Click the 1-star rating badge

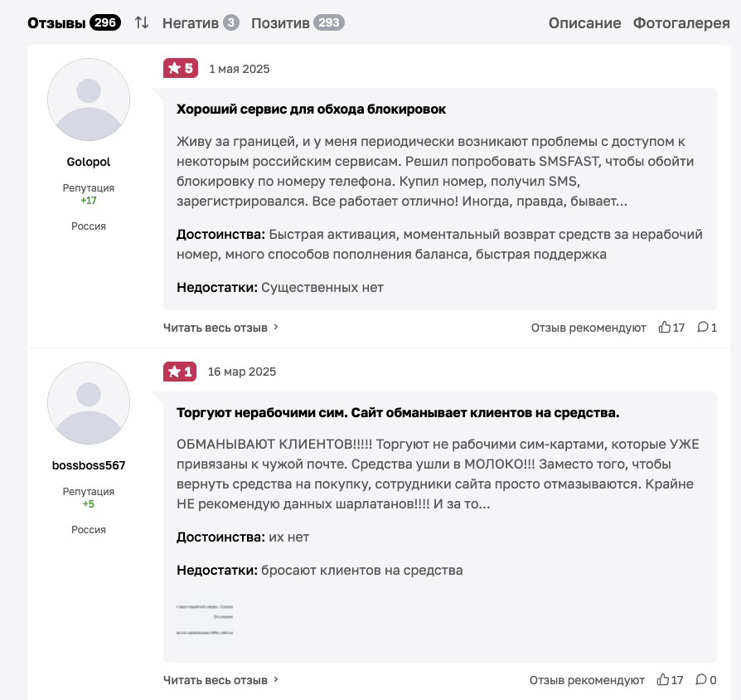point(180,372)
